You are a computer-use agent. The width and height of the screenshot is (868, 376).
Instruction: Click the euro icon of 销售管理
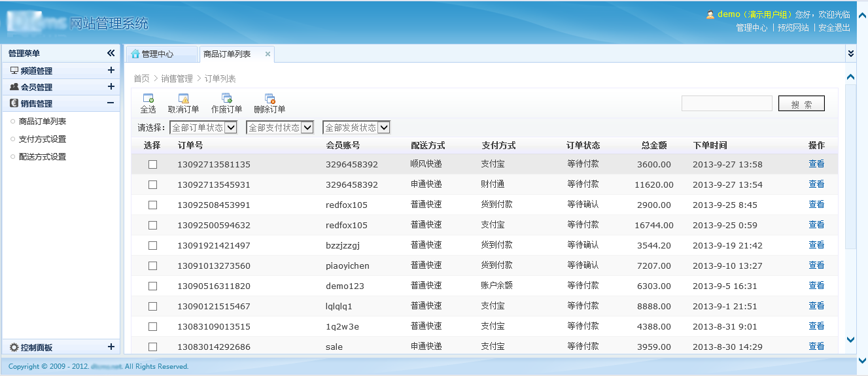click(x=14, y=103)
